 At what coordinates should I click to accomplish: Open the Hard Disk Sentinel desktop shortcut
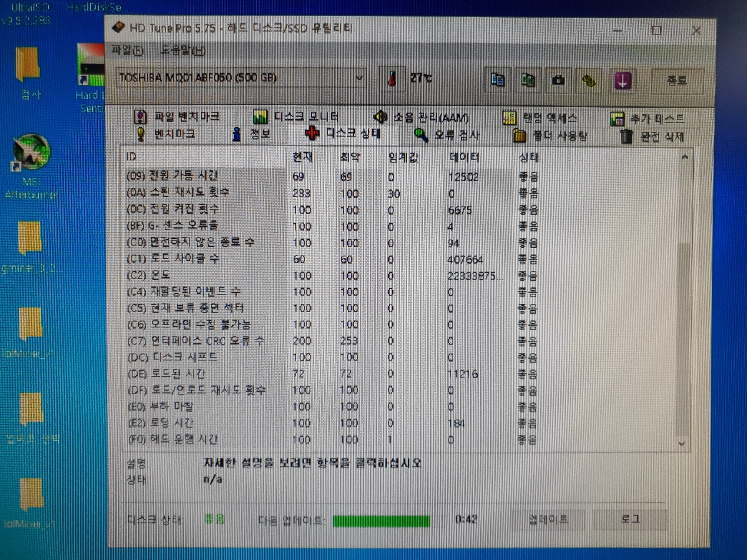(x=90, y=78)
